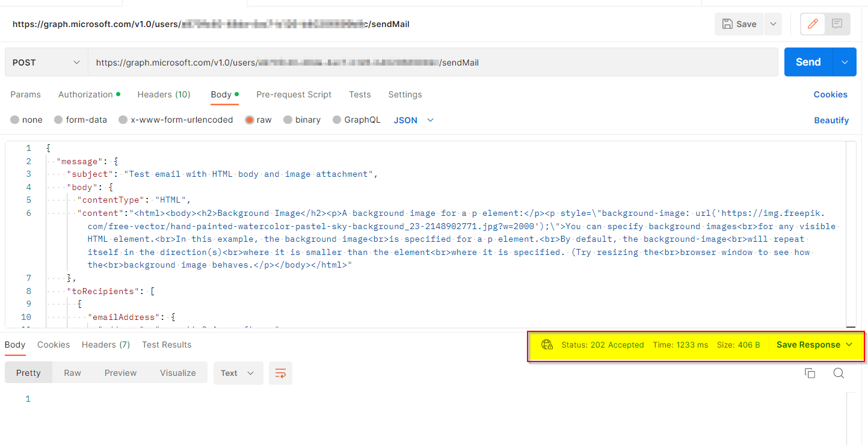The height and width of the screenshot is (445, 868).
Task: Open the JSON body language dropdown
Action: tap(413, 120)
